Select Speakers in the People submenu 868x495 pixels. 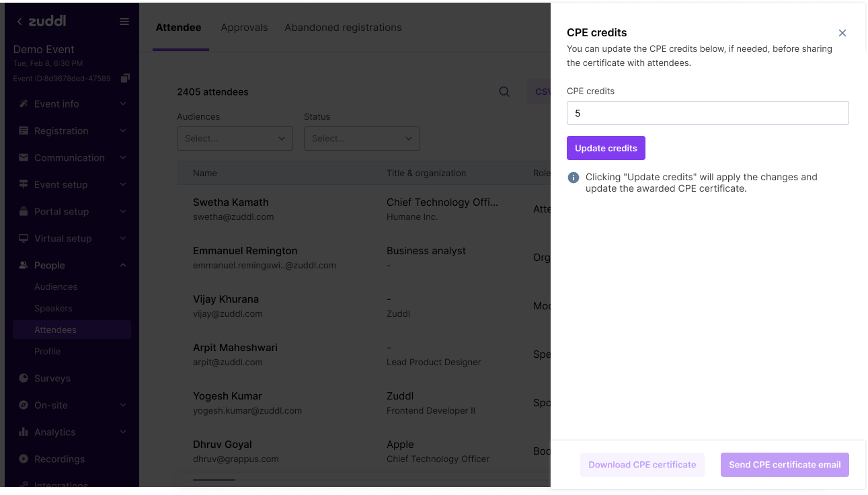[x=53, y=308]
